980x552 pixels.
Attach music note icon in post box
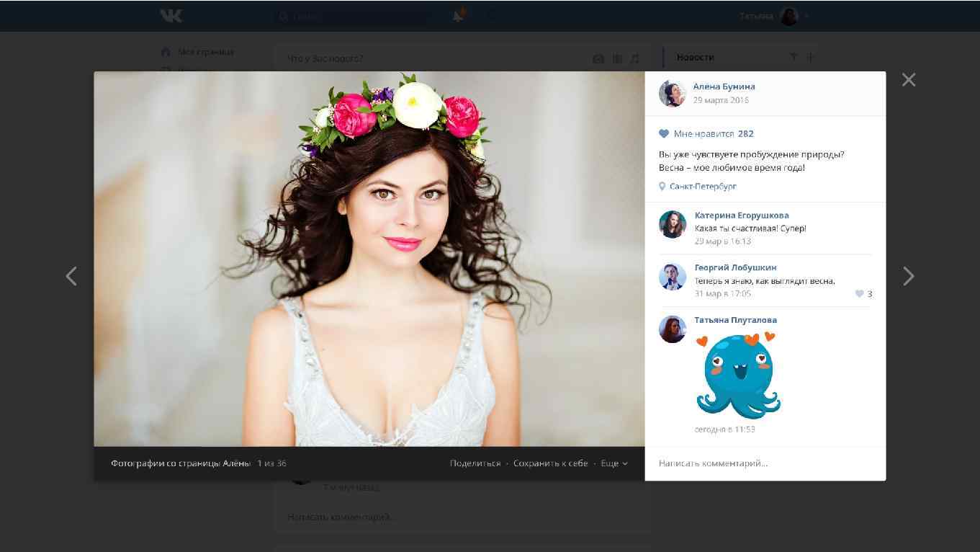click(634, 59)
